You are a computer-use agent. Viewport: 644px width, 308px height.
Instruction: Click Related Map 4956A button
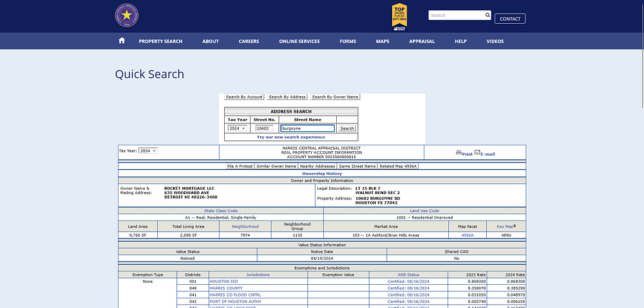point(399,166)
